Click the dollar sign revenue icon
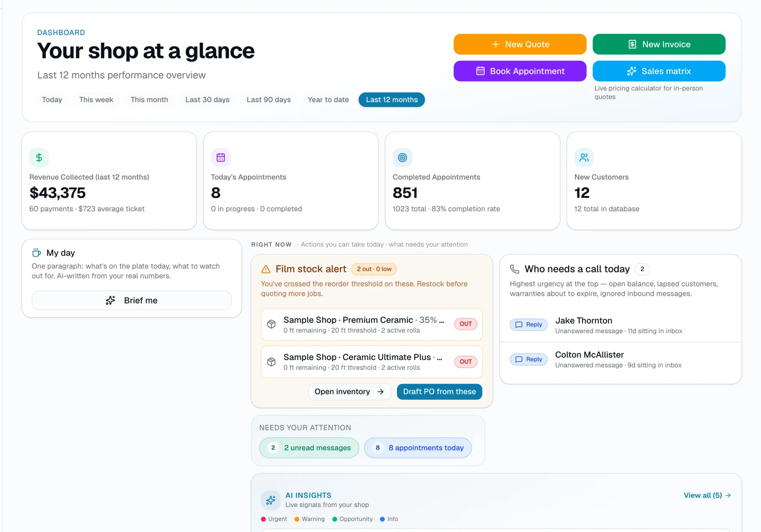761x532 pixels. 39,158
